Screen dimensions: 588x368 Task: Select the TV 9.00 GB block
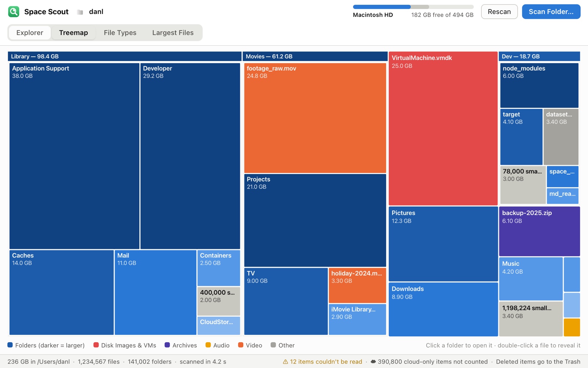[x=286, y=301]
